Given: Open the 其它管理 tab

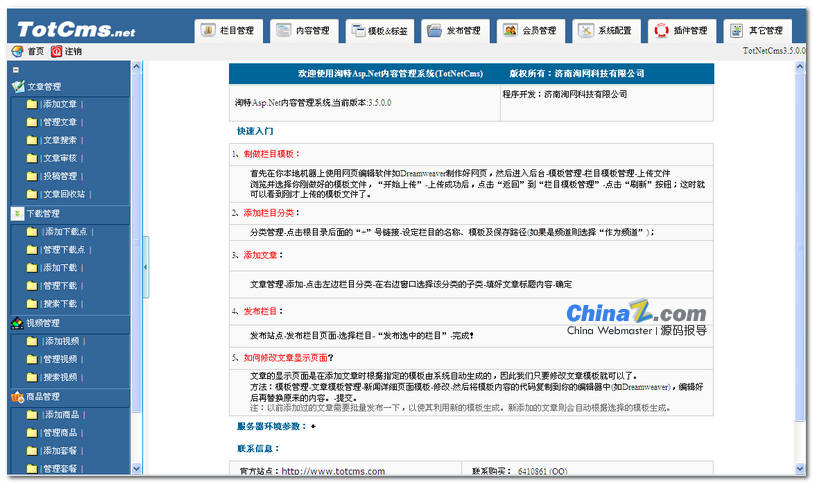Looking at the screenshot, I should 758,31.
